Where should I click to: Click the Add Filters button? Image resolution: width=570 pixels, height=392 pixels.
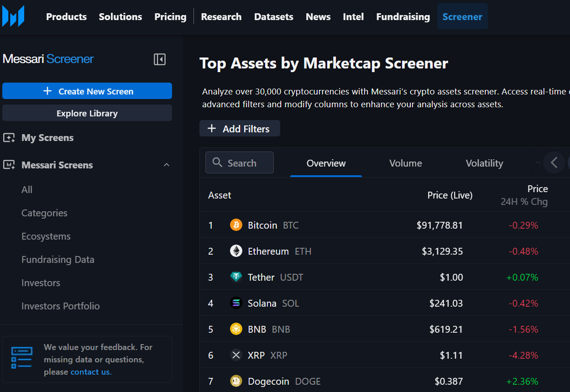coord(240,129)
